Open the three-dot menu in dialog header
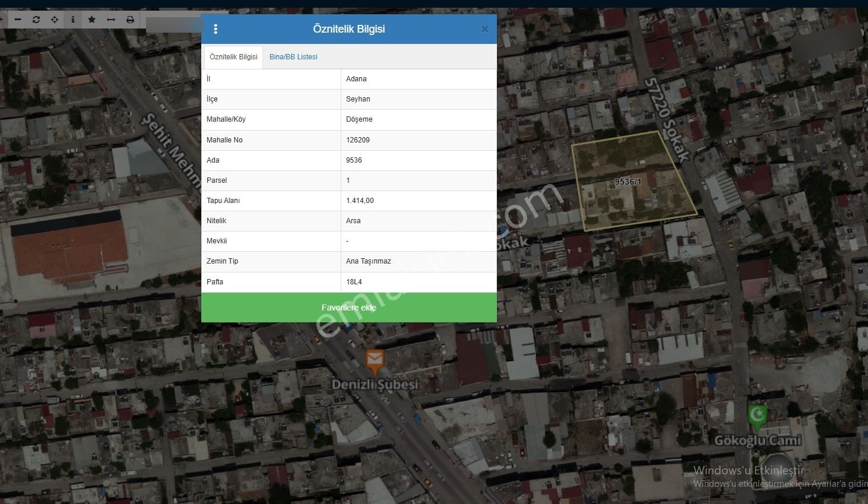Viewport: 868px width, 504px height. (216, 29)
